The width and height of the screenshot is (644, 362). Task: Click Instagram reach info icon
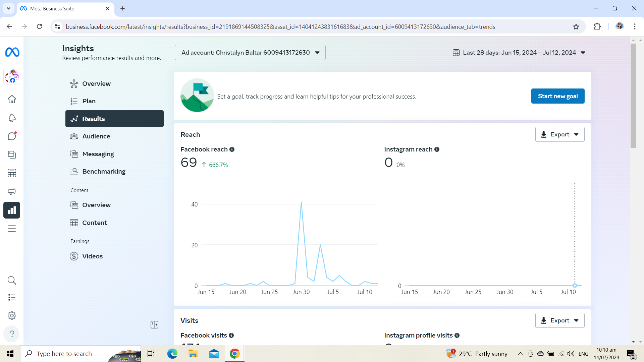pos(437,149)
